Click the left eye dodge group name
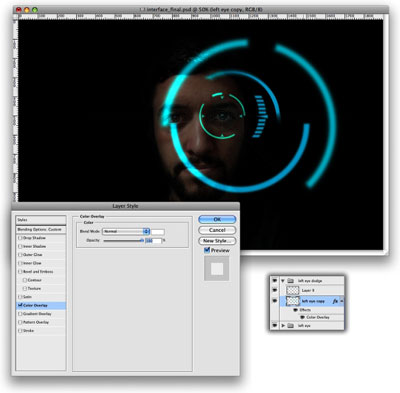Image resolution: width=400 pixels, height=393 pixels. coord(310,281)
